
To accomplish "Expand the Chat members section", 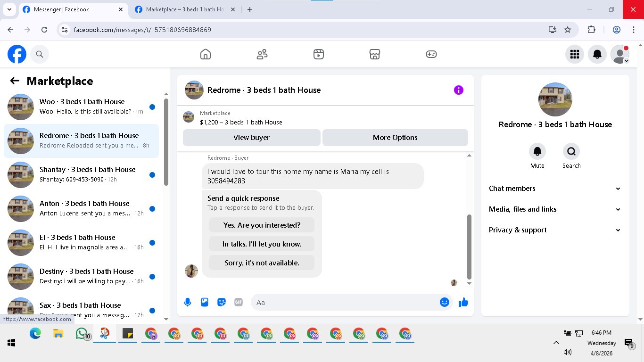I will [555, 189].
